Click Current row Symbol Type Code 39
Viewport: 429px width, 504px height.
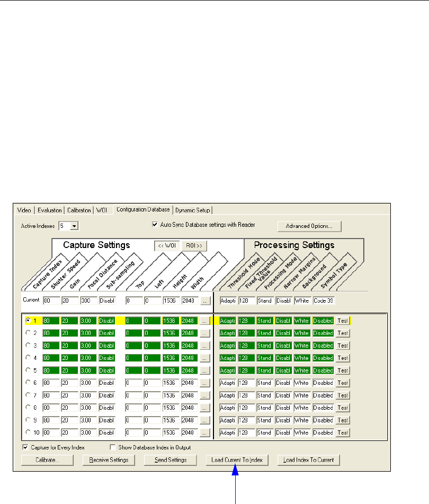[x=324, y=301]
